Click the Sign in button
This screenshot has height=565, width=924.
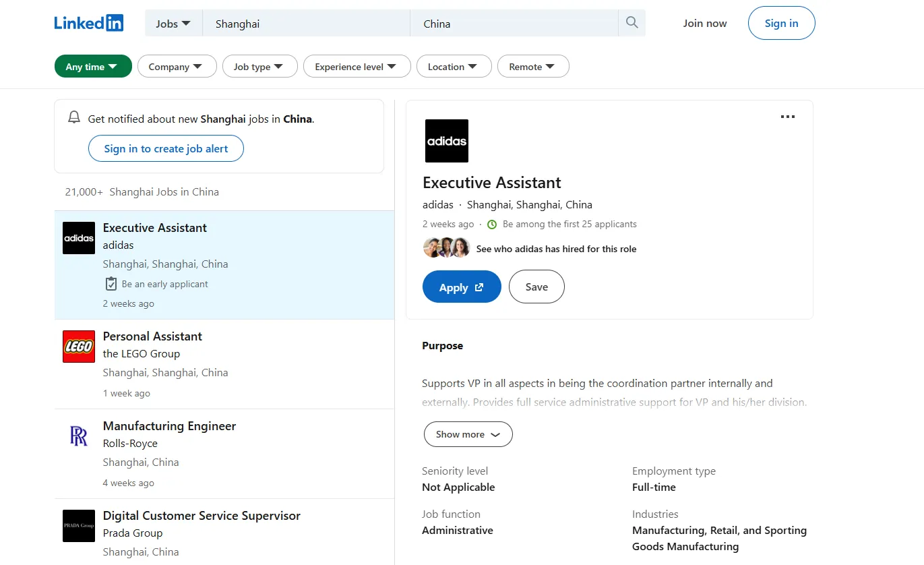[x=782, y=23]
